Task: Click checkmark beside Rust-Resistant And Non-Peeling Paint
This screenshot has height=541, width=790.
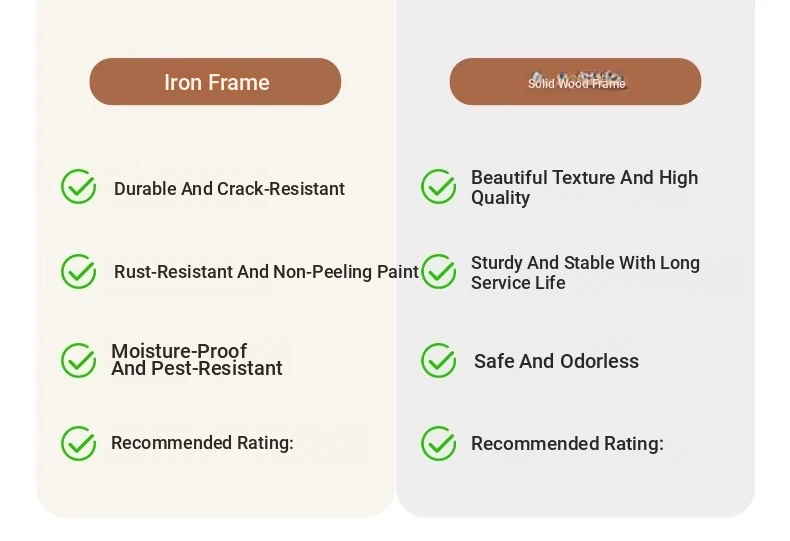Action: (x=79, y=272)
